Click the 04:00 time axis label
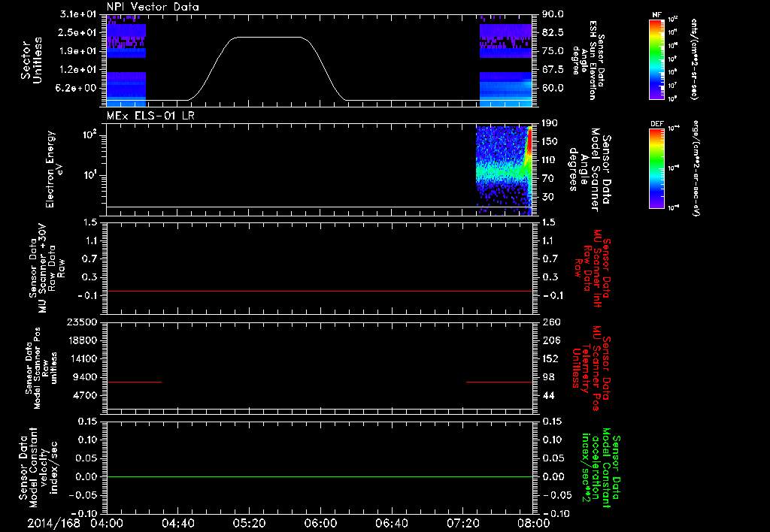This screenshot has height=532, width=770. coord(107,523)
